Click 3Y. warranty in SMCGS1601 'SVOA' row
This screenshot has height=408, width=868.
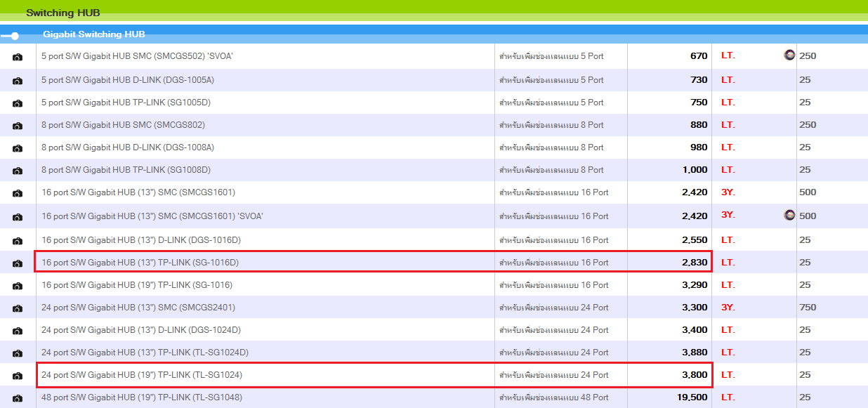point(728,215)
